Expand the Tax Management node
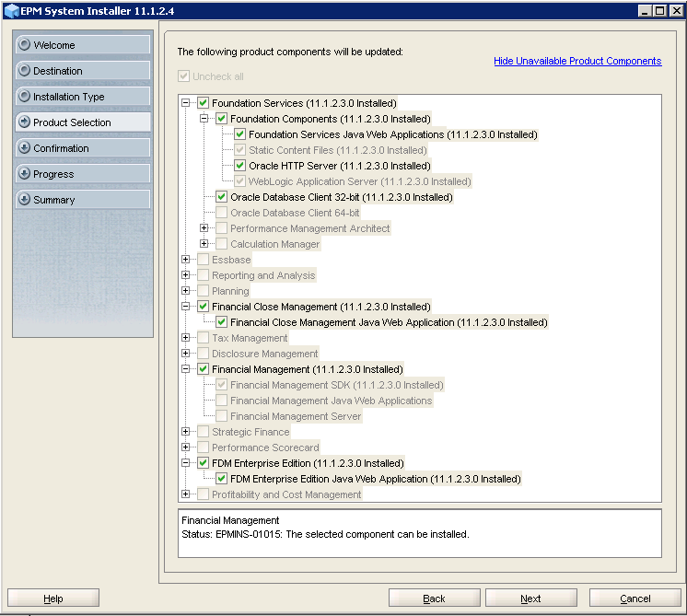Image resolution: width=687 pixels, height=616 pixels. click(x=186, y=338)
